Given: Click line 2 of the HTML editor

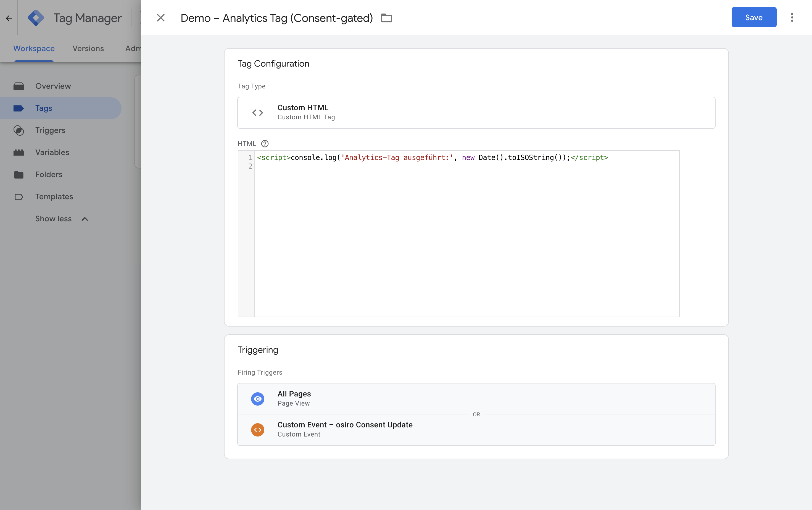Looking at the screenshot, I should (467, 166).
